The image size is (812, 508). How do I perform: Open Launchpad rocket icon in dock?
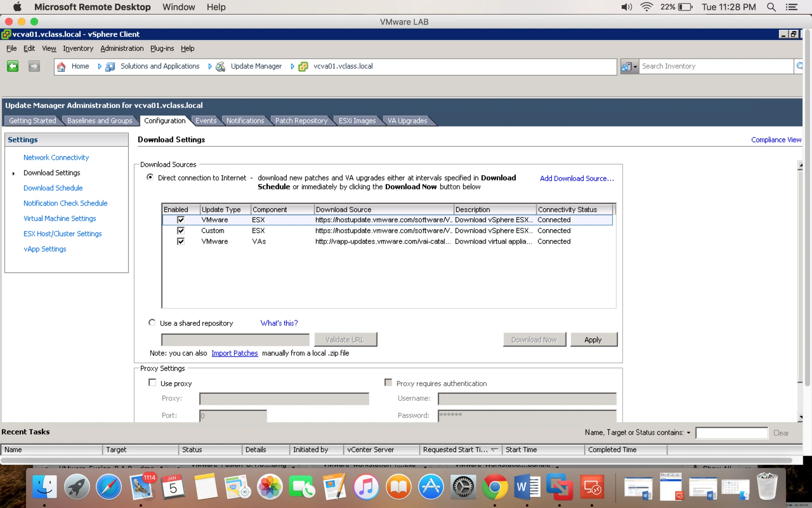click(77, 487)
